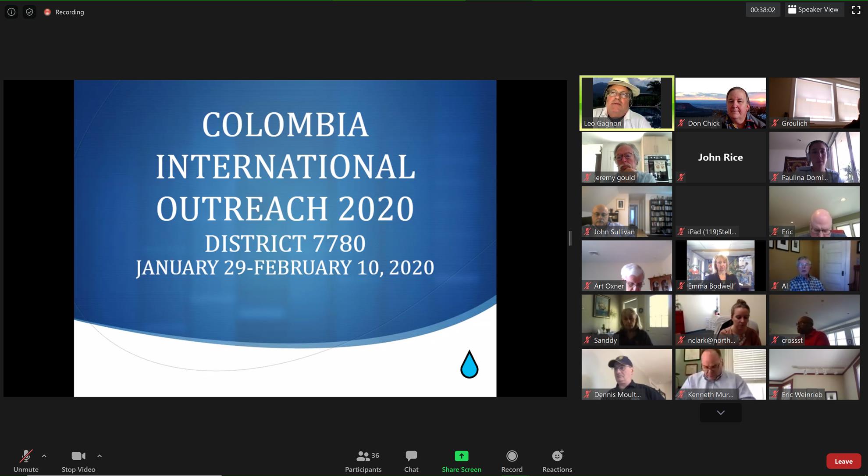Expand video options arrow next to Stop Video
The image size is (868, 476).
coord(100,456)
